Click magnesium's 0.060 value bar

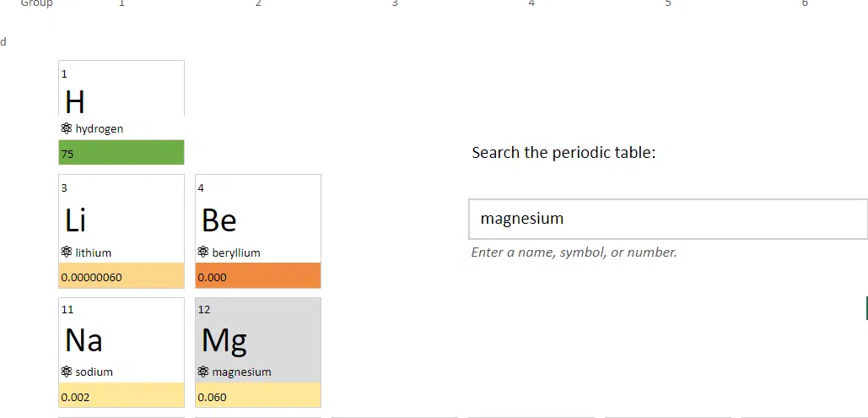[x=258, y=395]
